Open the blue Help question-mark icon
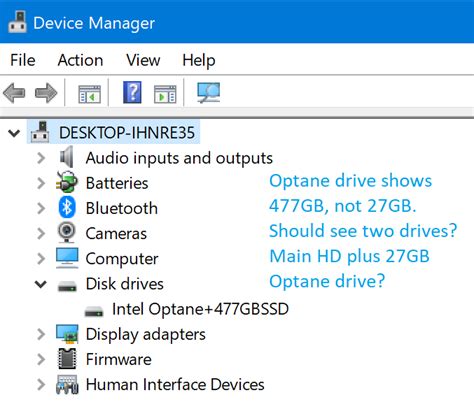This screenshot has height=402, width=474. [x=132, y=92]
